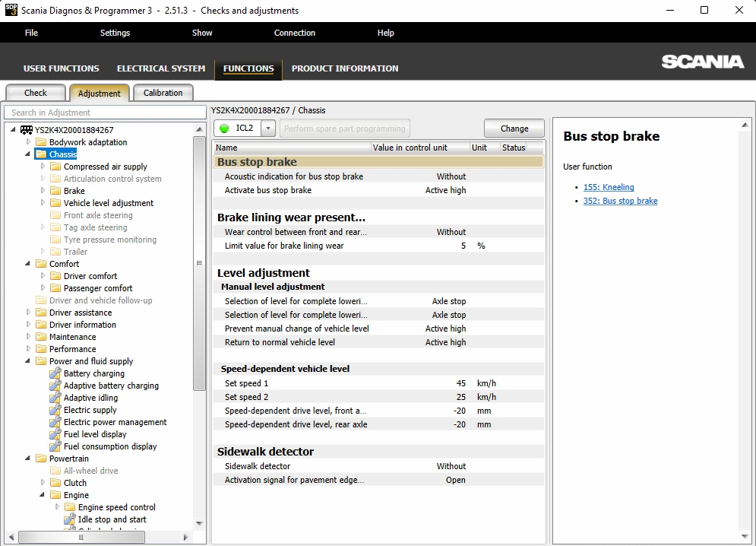Switch to the Calibration tab

tap(163, 93)
